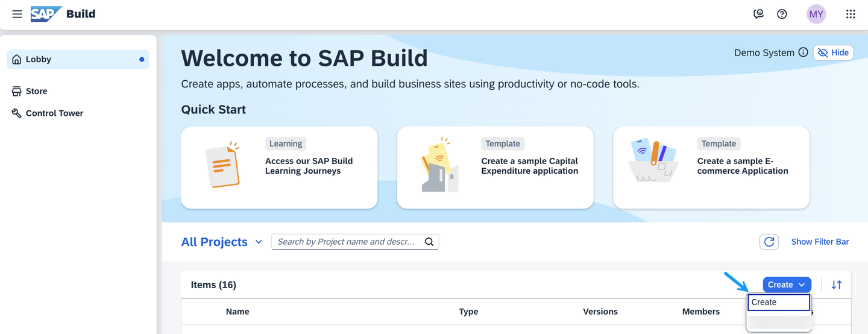Click the Lobby home icon

(17, 60)
